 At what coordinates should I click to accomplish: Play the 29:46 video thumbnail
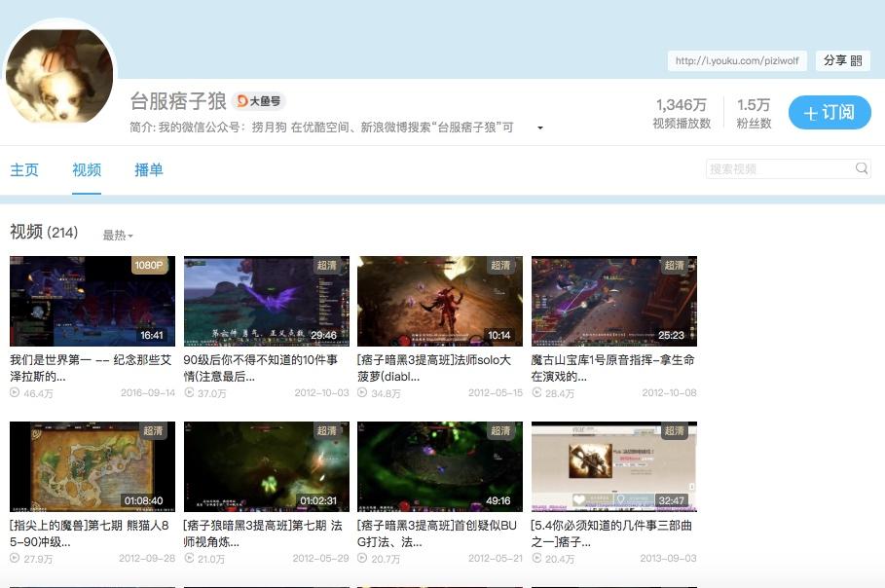click(267, 301)
